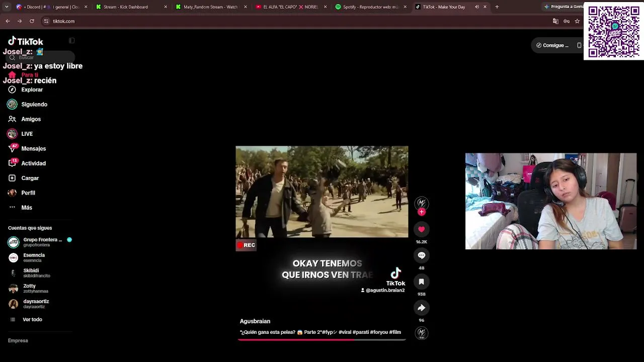Screen dimensions: 644x362
Task: Close the Spotify tab
Action: pyautogui.click(x=405, y=7)
